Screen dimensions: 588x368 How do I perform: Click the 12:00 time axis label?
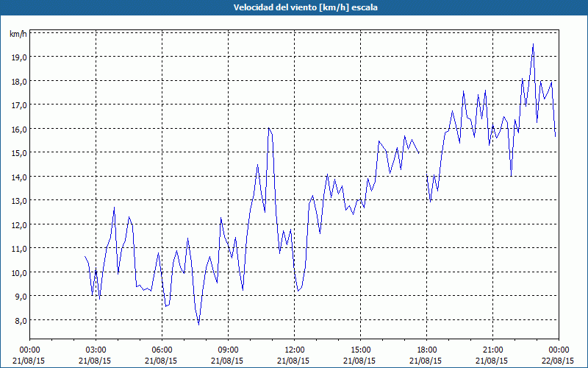tap(295, 350)
